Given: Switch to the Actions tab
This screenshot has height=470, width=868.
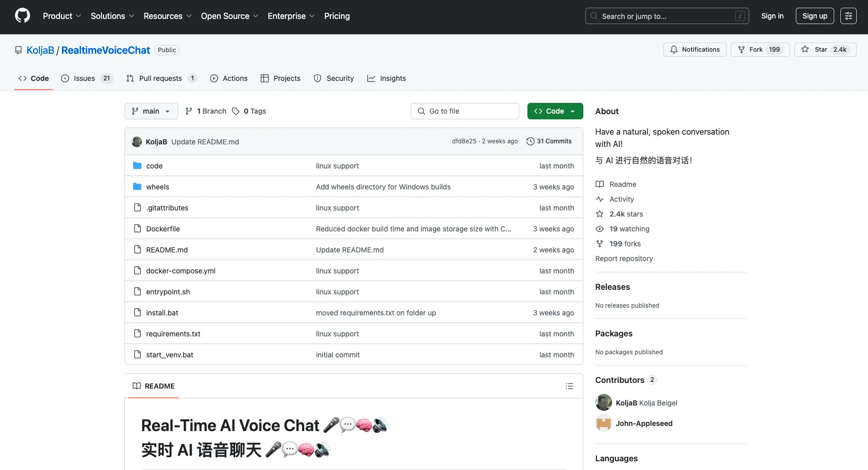Looking at the screenshot, I should [229, 78].
